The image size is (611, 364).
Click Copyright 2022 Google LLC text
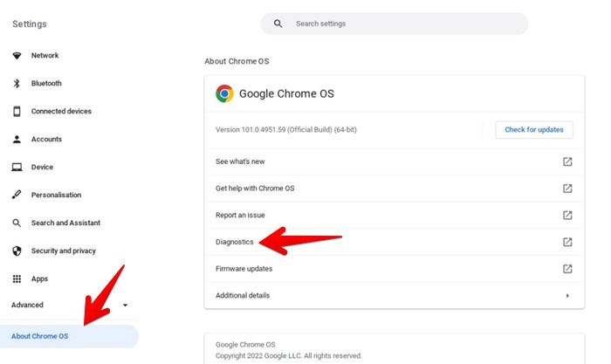(289, 356)
